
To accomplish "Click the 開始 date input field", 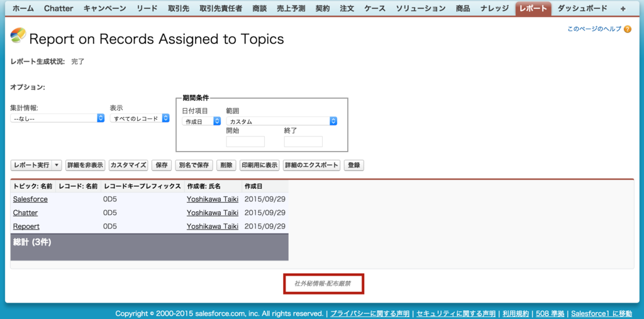I will point(246,142).
